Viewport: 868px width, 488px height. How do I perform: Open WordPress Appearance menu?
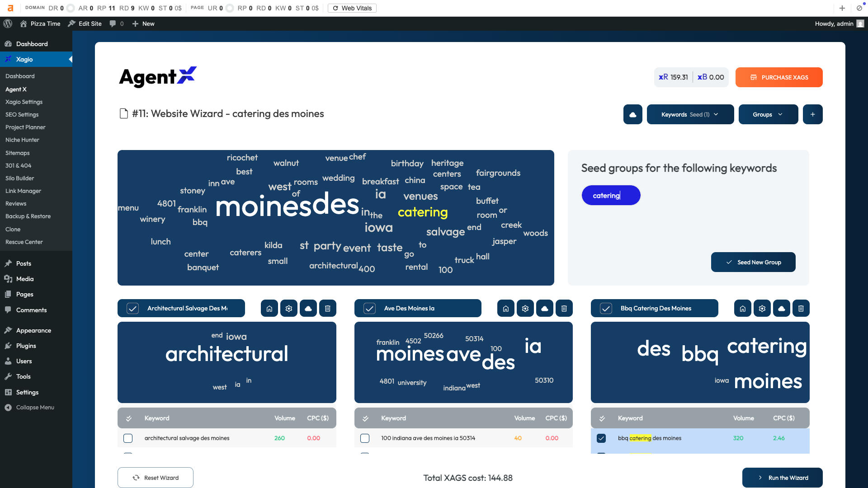(33, 330)
